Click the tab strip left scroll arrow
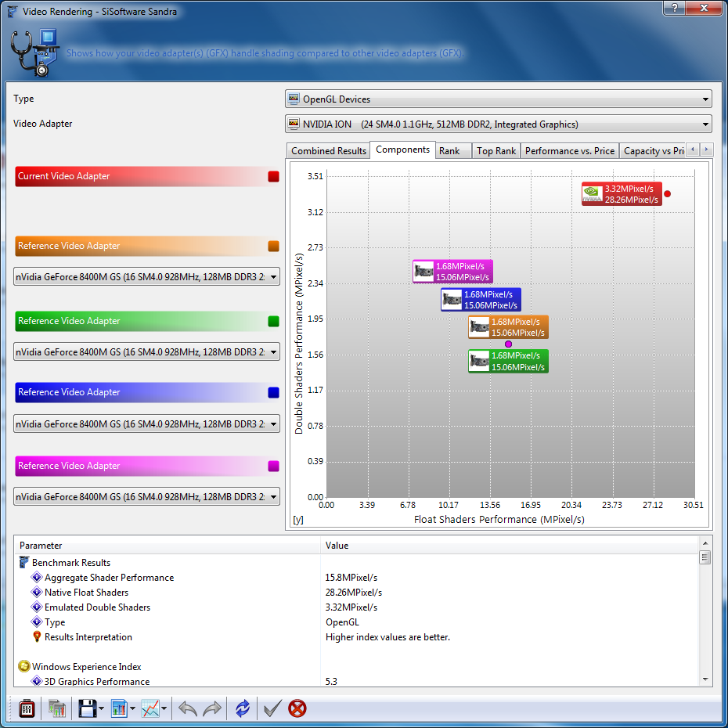Image resolution: width=728 pixels, height=728 pixels. click(x=693, y=150)
